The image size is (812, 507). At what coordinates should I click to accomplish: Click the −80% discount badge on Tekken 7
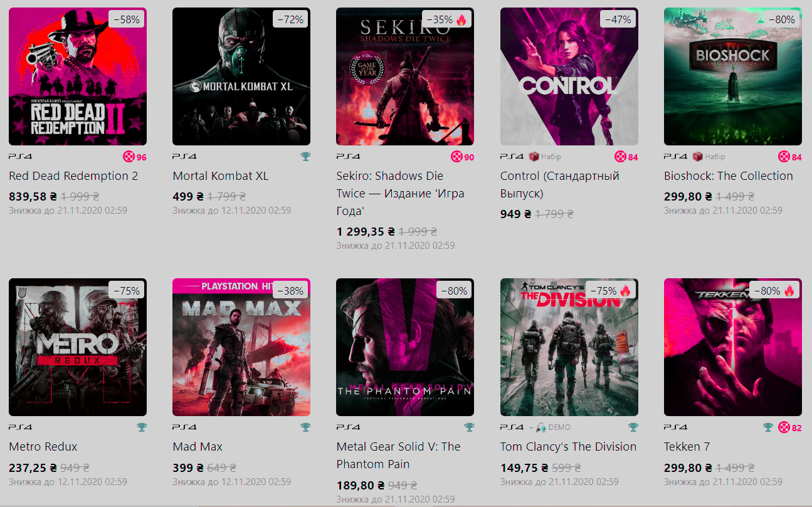coord(775,290)
